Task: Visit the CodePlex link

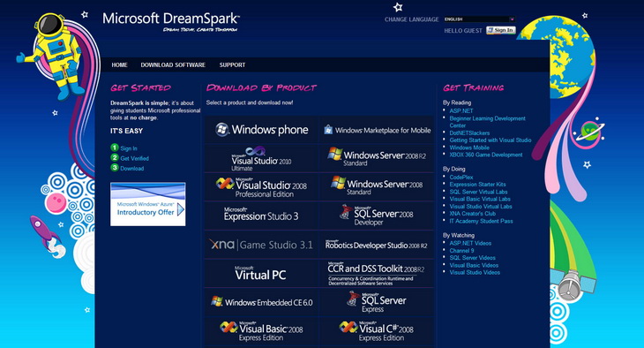Action: 461,178
